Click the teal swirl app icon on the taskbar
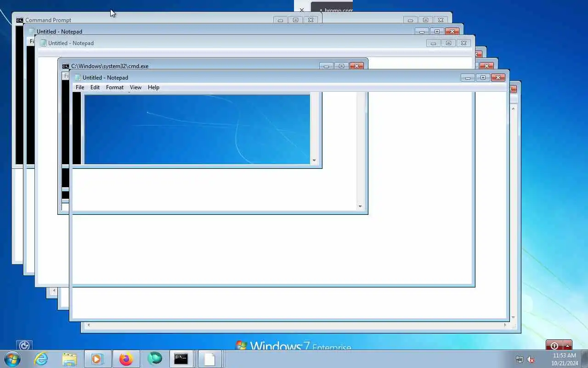This screenshot has width=588, height=368. (x=155, y=358)
